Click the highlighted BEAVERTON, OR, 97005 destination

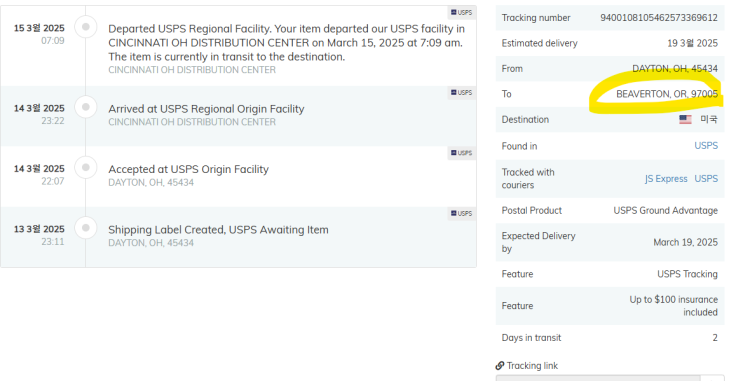667,94
